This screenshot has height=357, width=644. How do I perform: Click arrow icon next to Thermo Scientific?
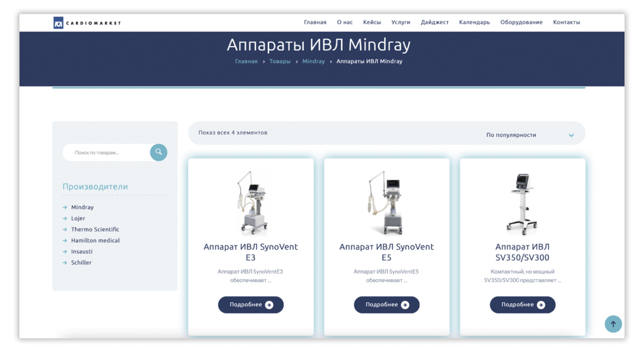(x=65, y=229)
